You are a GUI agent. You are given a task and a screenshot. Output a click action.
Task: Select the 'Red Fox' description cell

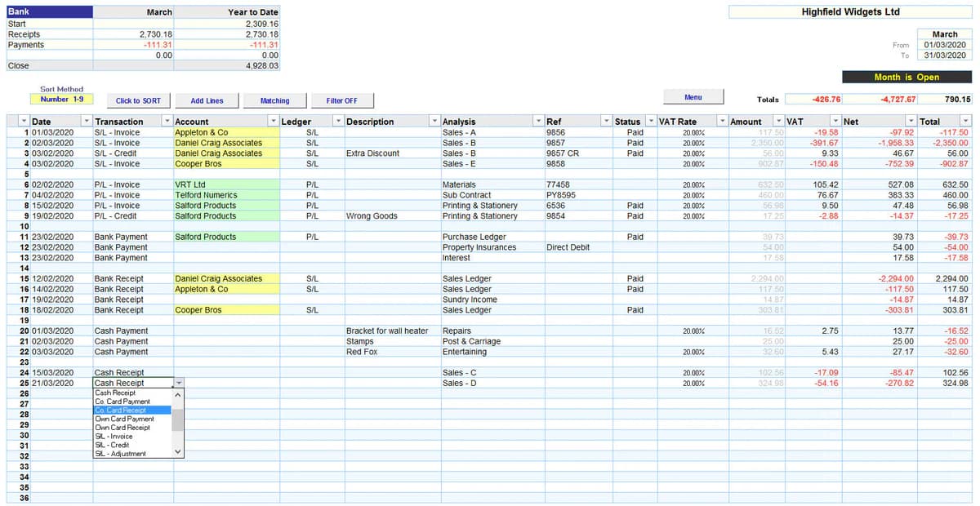[392, 352]
